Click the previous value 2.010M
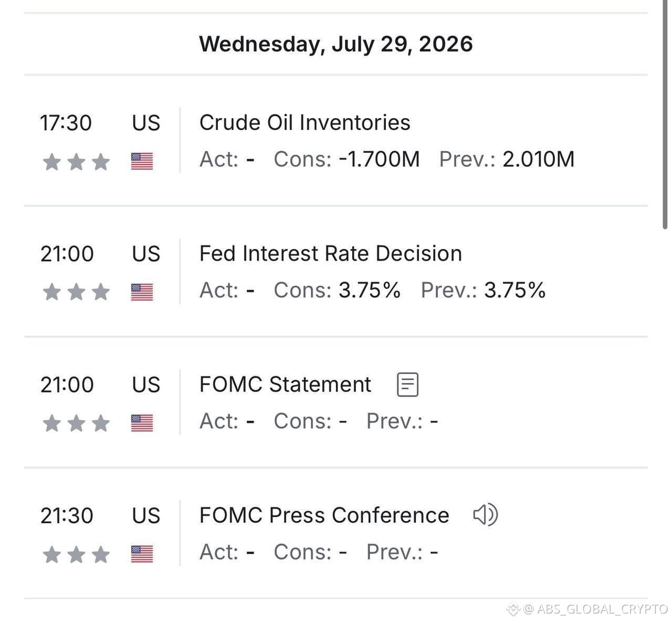This screenshot has height=622, width=672. click(x=539, y=159)
